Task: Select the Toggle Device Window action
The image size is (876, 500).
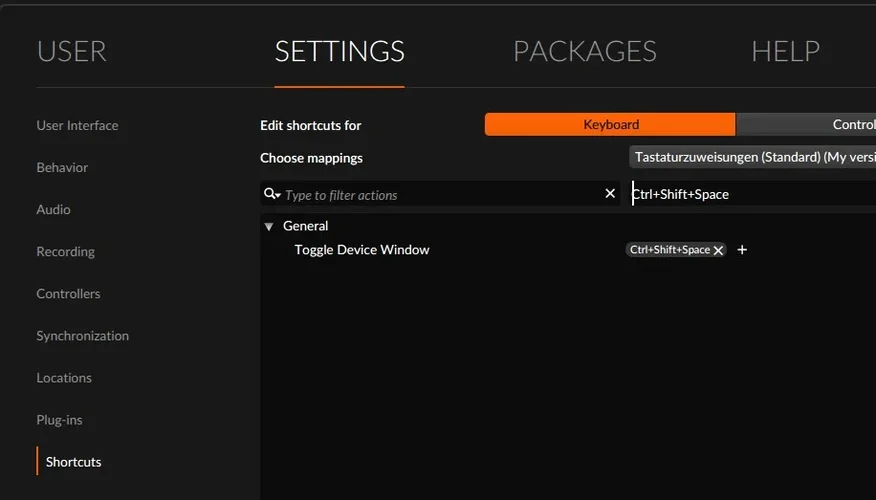Action: (361, 250)
